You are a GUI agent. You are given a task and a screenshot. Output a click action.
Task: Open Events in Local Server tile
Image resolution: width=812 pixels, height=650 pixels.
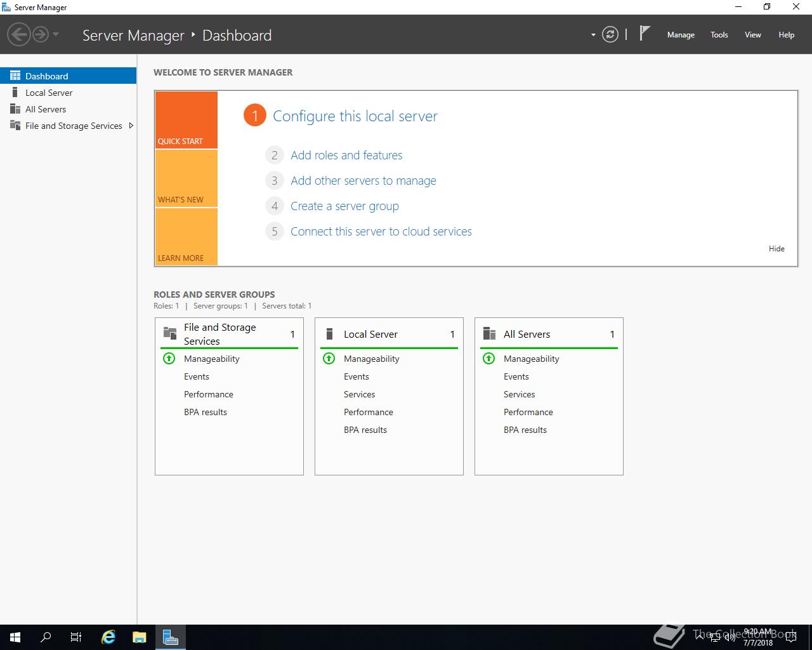point(357,376)
